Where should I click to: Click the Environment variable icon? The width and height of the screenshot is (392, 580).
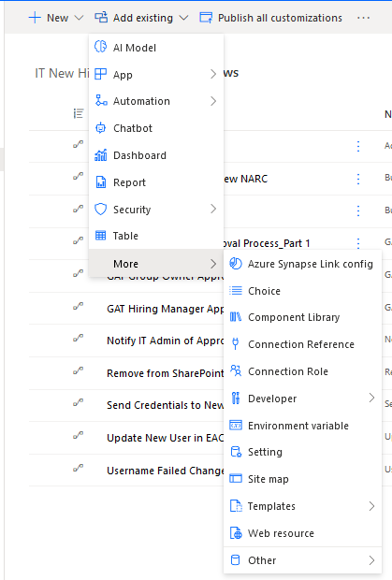236,426
